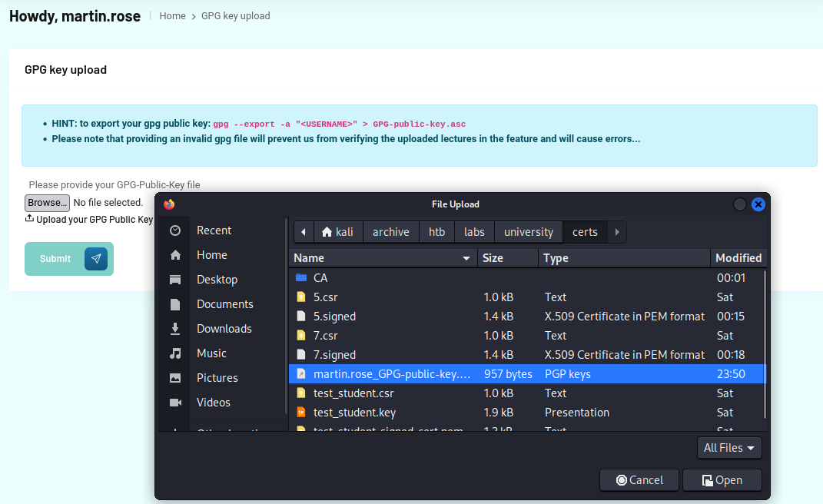Screen dimensions: 823x504
Task: Click the Firefox logo in dialog title bar
Action: pyautogui.click(x=169, y=204)
